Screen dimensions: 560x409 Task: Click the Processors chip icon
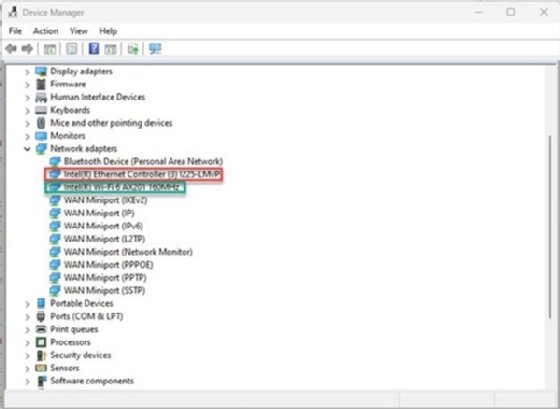click(x=41, y=342)
